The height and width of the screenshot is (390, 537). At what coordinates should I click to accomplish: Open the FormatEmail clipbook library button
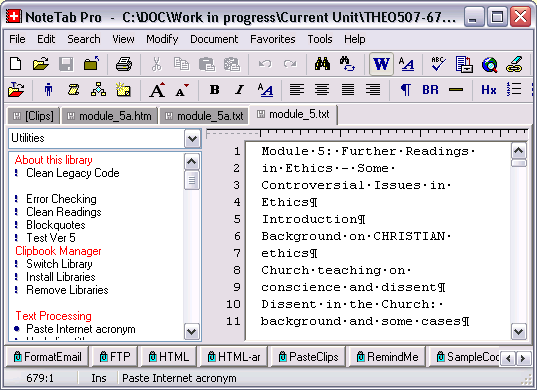(x=47, y=357)
